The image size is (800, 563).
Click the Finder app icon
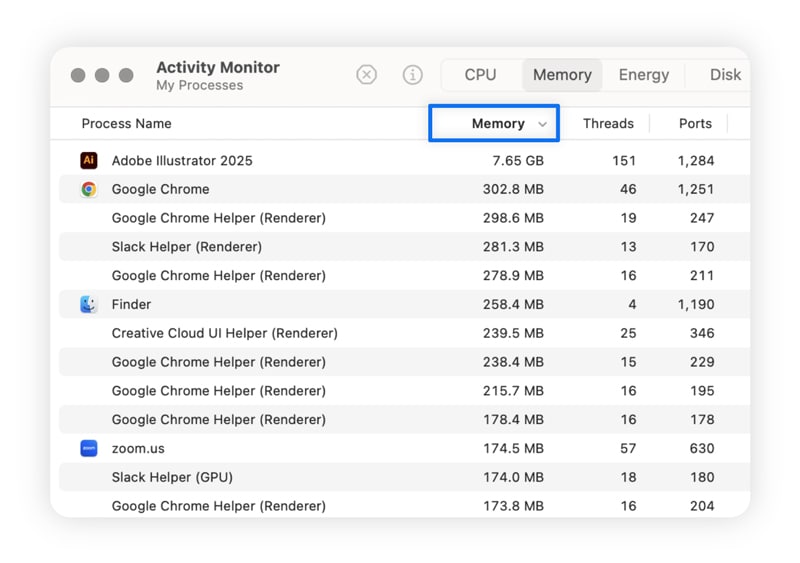[x=89, y=304]
